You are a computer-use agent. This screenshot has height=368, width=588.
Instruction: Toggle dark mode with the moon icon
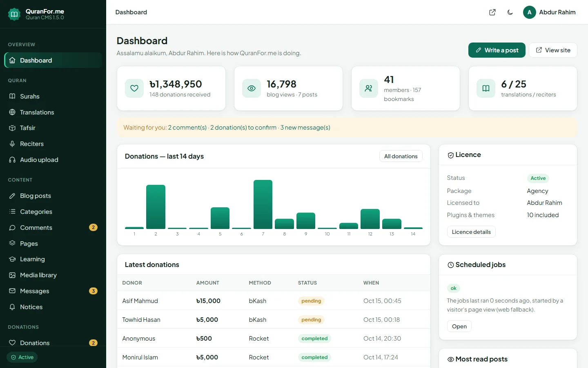(510, 12)
